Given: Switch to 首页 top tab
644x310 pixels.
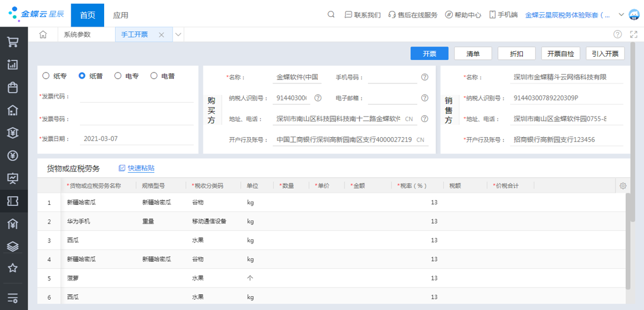Looking at the screenshot, I should (x=88, y=15).
